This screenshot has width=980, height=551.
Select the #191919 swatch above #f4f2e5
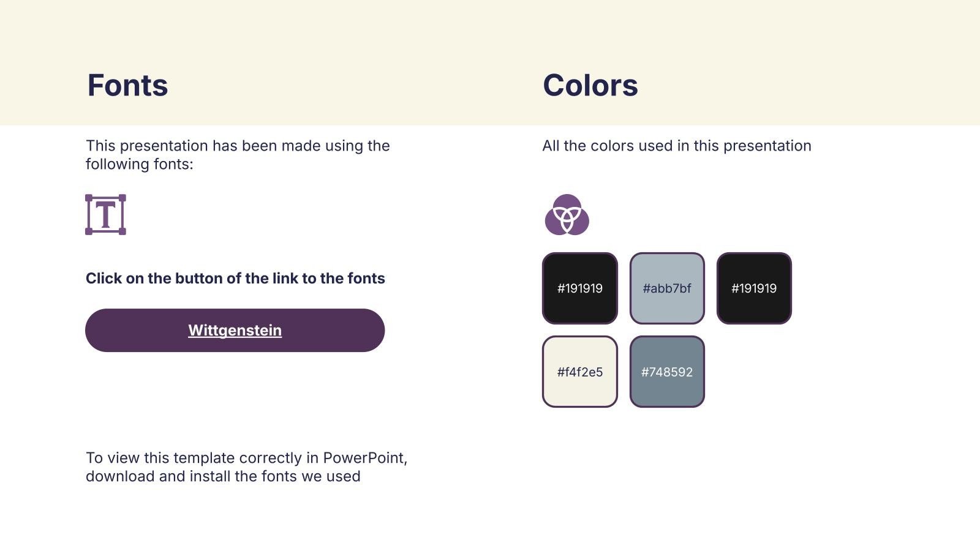pyautogui.click(x=579, y=288)
